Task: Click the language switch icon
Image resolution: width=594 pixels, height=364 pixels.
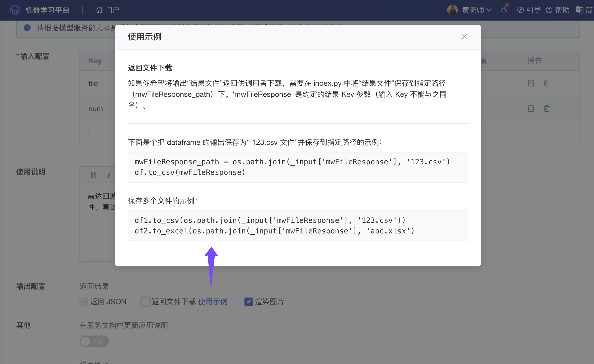Action: pyautogui.click(x=579, y=10)
